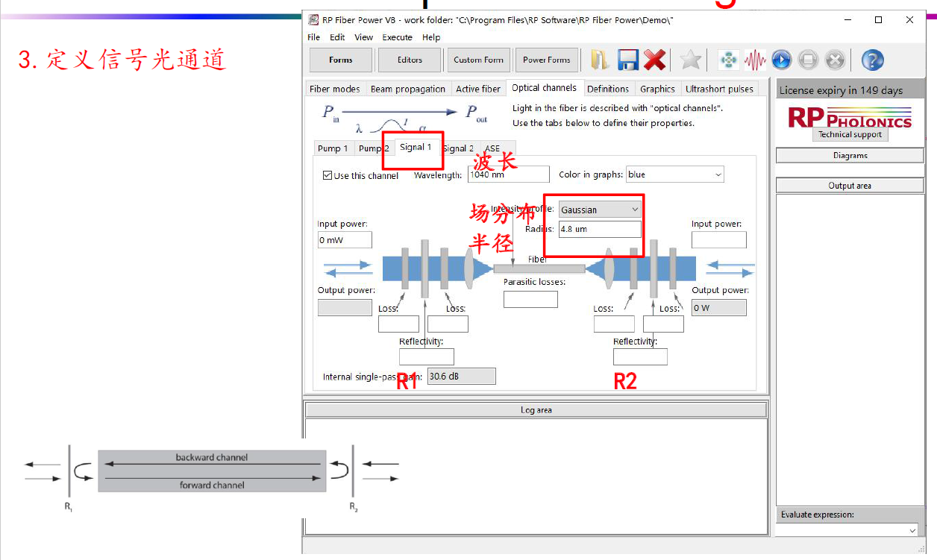The image size is (937, 560).
Task: Toggle the 'Use this channel' checkbox
Action: 327,175
